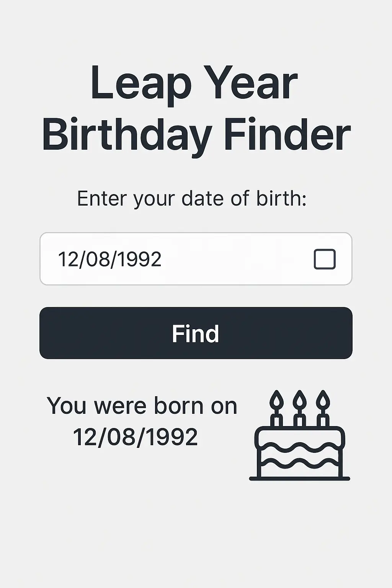Click the birthday cake icon
This screenshot has width=392, height=588.
299,444
